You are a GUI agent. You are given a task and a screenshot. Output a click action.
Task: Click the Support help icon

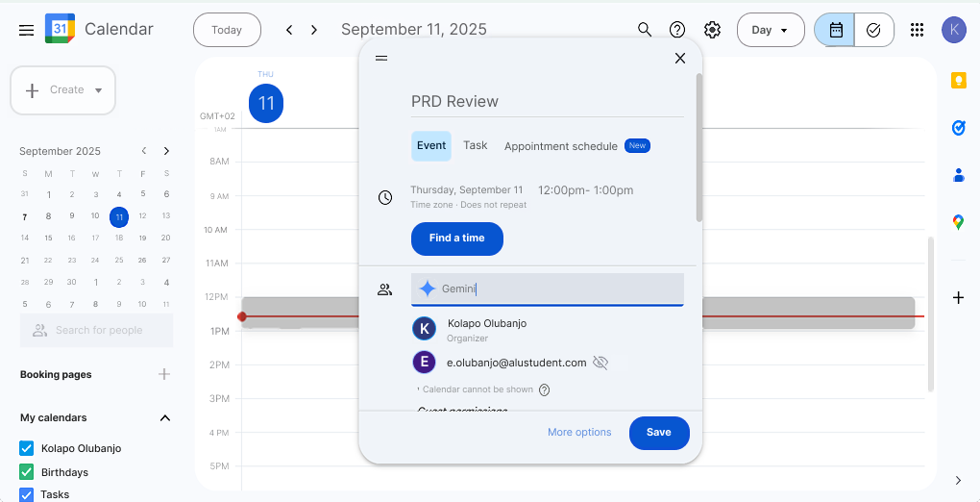point(677,30)
